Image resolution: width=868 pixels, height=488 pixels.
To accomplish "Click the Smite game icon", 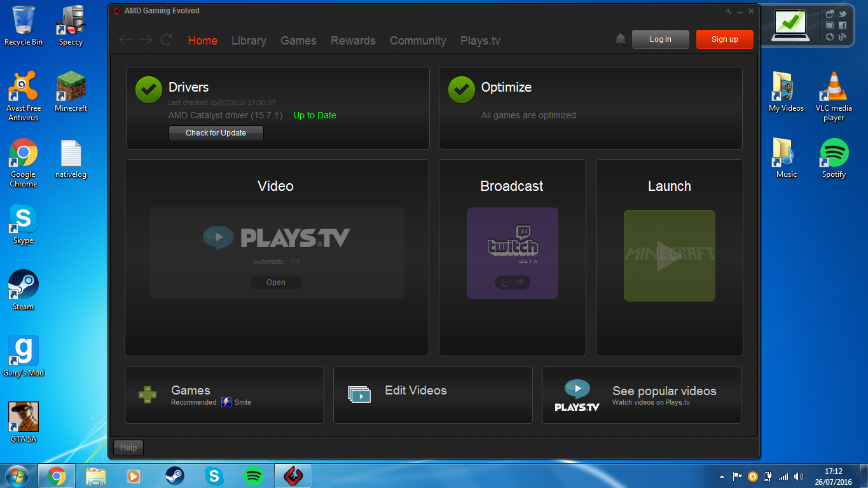I will 226,402.
